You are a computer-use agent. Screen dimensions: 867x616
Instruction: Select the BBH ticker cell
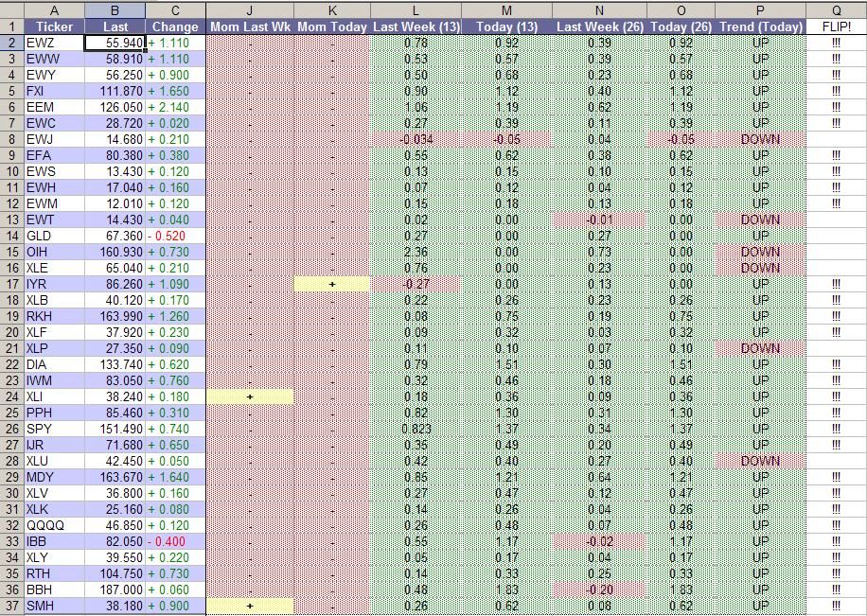click(x=54, y=590)
